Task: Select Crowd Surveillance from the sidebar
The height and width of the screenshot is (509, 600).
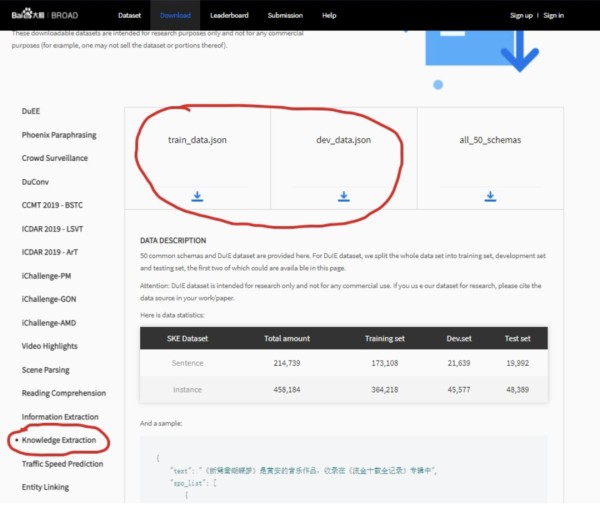Action: 55,158
